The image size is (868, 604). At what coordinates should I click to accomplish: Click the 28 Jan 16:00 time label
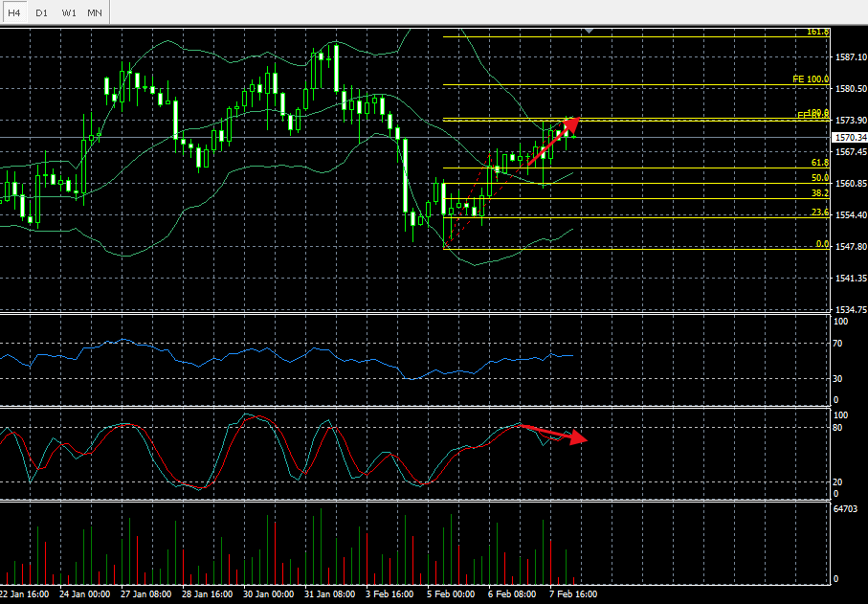[207, 594]
